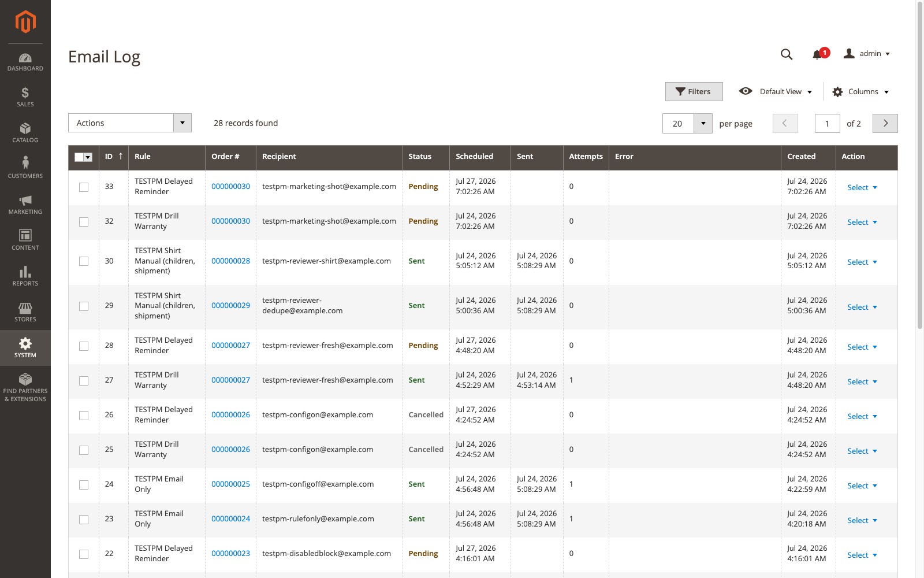
Task: Tick the checkbox for row ID 26
Action: (x=84, y=416)
